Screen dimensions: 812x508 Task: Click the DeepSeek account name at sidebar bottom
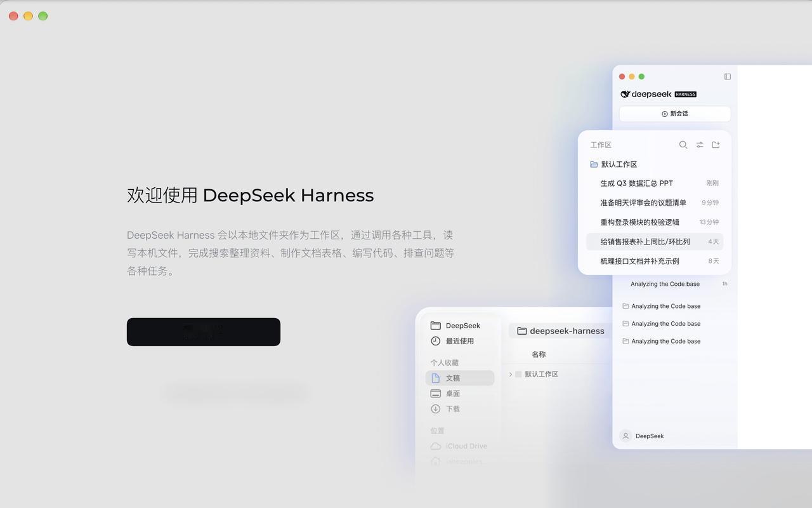pos(650,436)
